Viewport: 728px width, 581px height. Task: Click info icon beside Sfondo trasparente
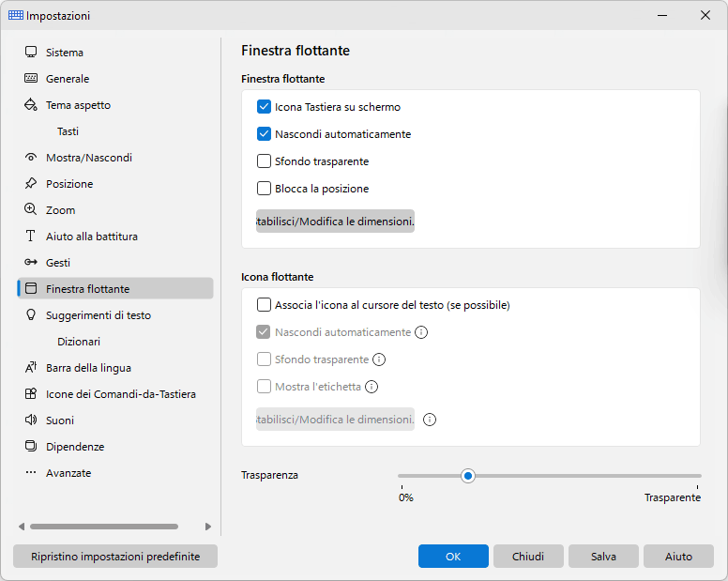(379, 359)
